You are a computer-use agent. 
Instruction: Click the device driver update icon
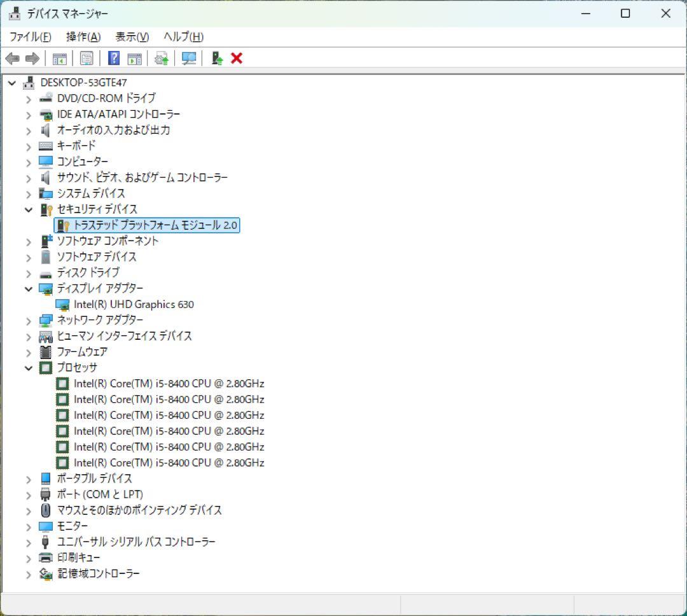215,58
